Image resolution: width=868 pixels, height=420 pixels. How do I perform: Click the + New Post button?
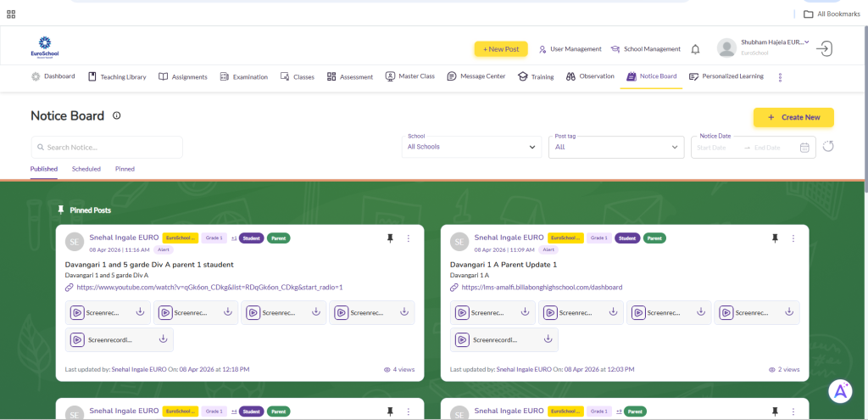coord(501,49)
